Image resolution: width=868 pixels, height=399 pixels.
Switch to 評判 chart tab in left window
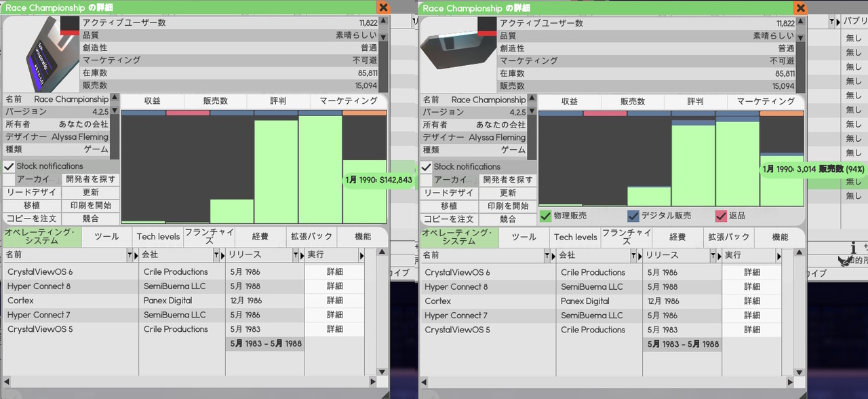click(278, 101)
